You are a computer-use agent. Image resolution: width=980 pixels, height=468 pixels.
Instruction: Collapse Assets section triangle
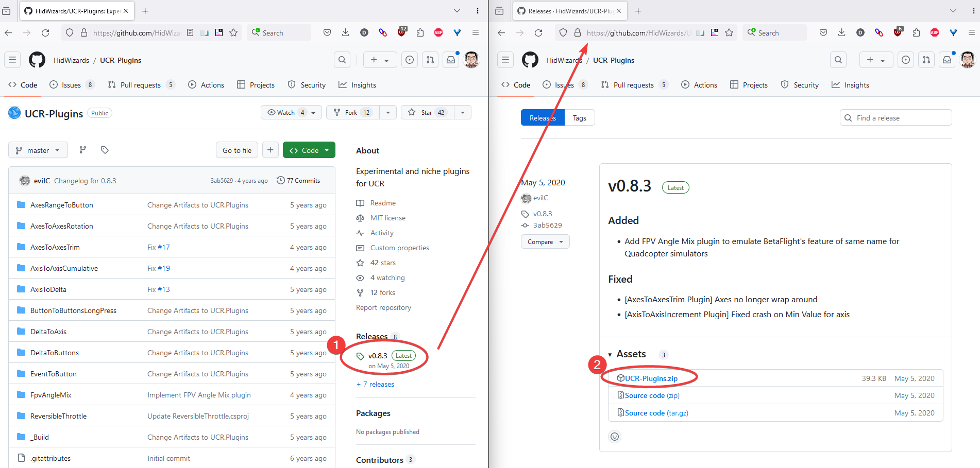click(610, 355)
